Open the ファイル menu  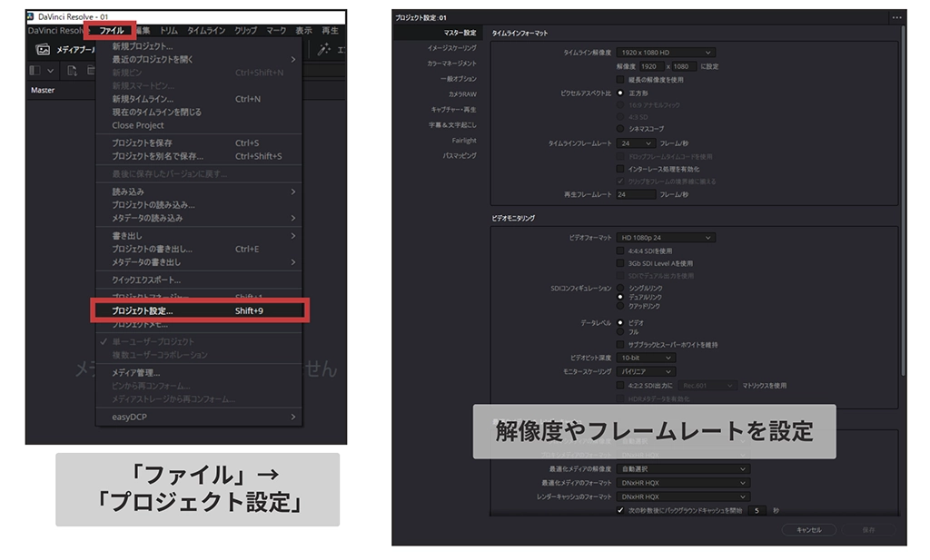pyautogui.click(x=111, y=30)
